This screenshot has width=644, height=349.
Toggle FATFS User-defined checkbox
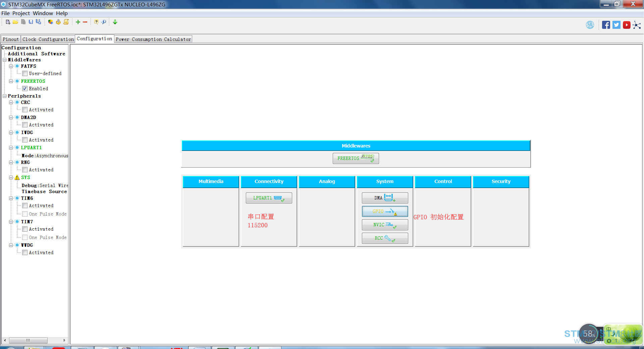pos(25,73)
